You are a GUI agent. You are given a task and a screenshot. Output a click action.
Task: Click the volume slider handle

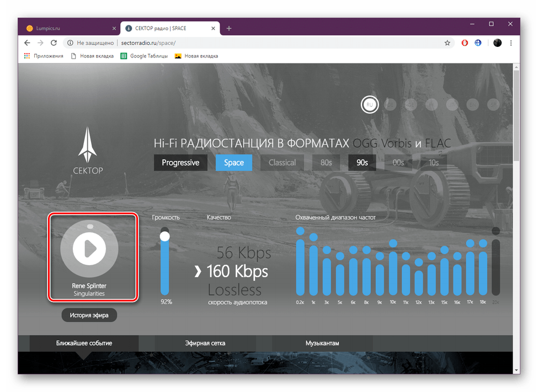pos(164,236)
